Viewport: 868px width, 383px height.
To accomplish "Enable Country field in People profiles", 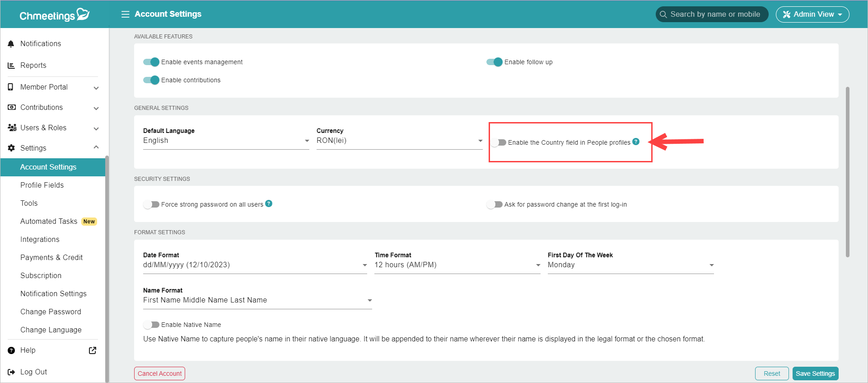I will point(498,142).
